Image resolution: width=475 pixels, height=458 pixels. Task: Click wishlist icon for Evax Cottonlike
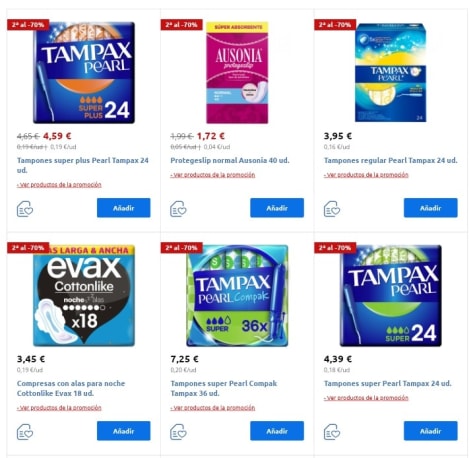tap(25, 432)
